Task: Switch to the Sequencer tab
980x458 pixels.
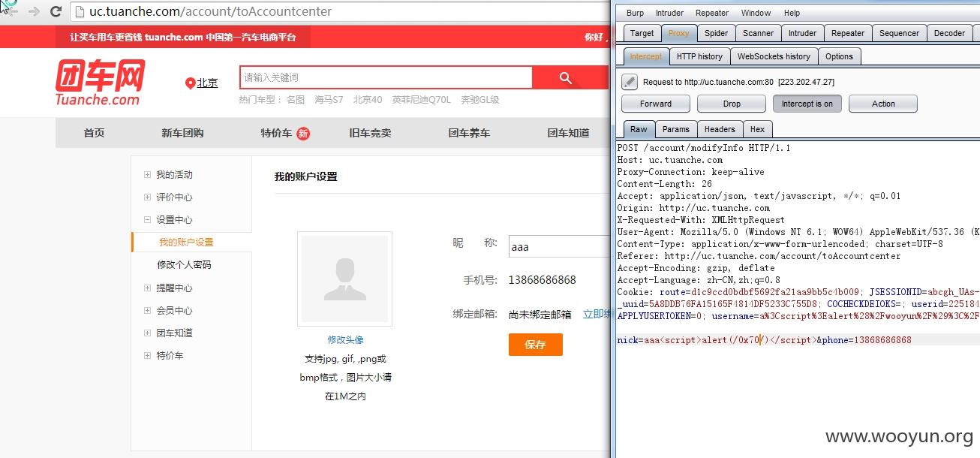Action: click(899, 33)
